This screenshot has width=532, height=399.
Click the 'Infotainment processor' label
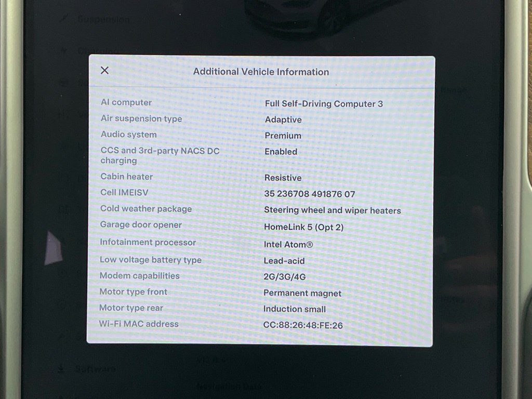[148, 242]
